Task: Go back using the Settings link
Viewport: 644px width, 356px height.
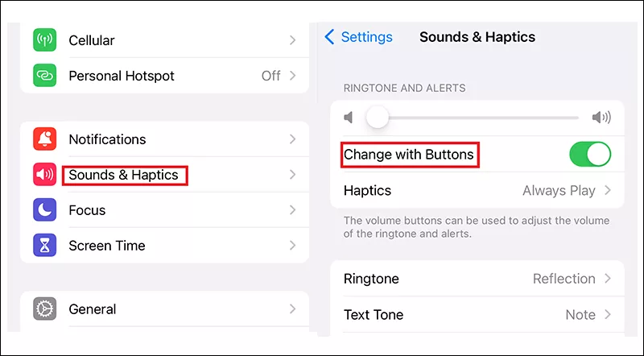Action: coord(358,37)
